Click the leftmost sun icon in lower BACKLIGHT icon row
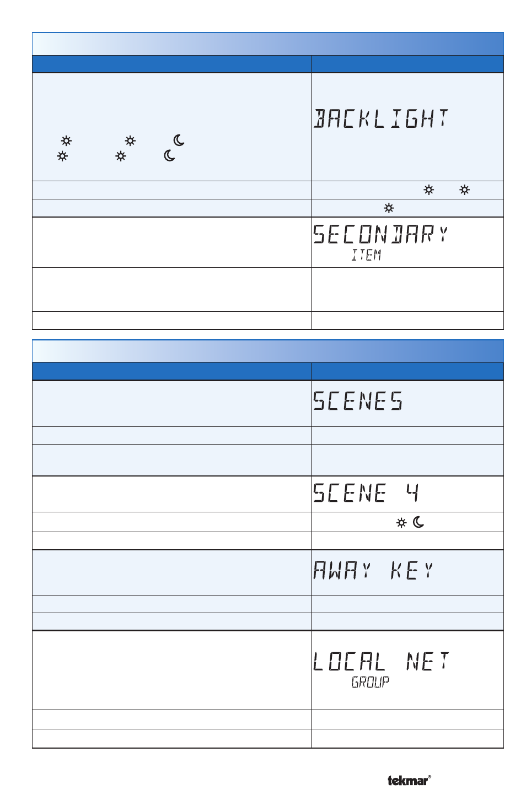This screenshot has height=812, width=526. (x=62, y=156)
